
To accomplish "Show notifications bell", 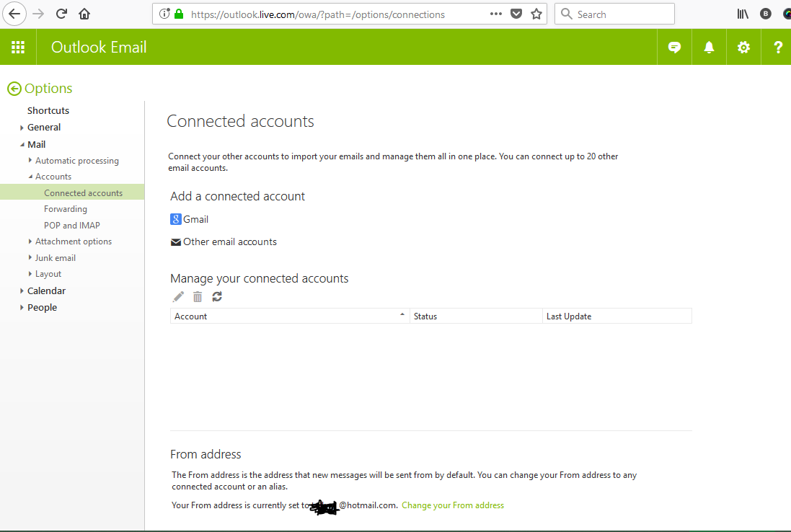I will [x=709, y=47].
